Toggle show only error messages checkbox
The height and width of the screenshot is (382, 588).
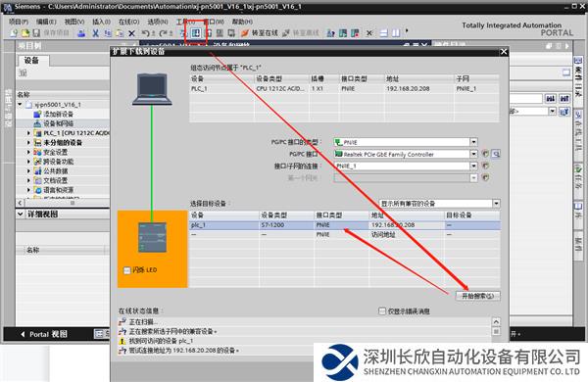(382, 310)
